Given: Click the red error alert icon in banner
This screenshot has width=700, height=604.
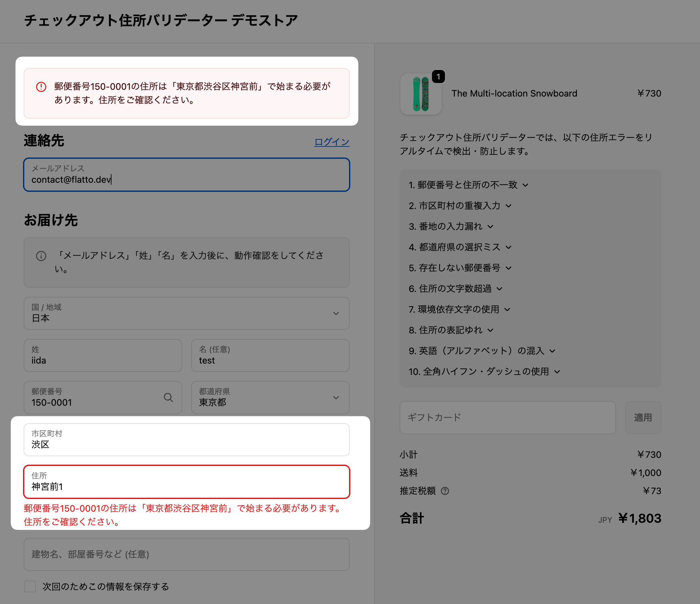Looking at the screenshot, I should coord(41,87).
